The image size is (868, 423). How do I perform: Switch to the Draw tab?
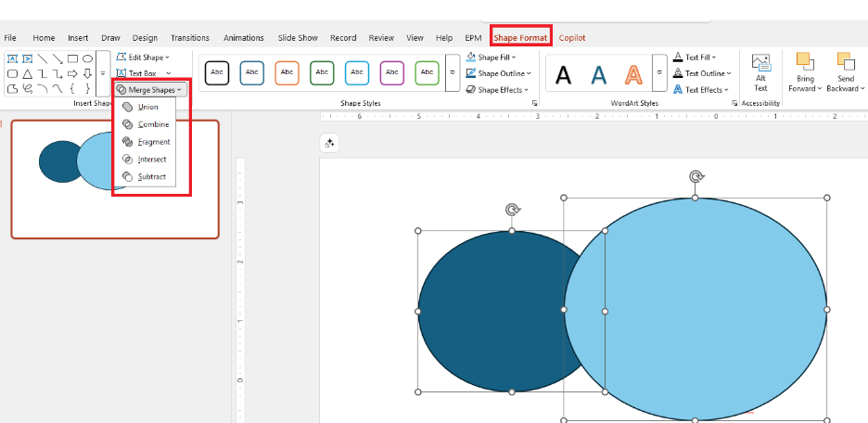tap(110, 38)
